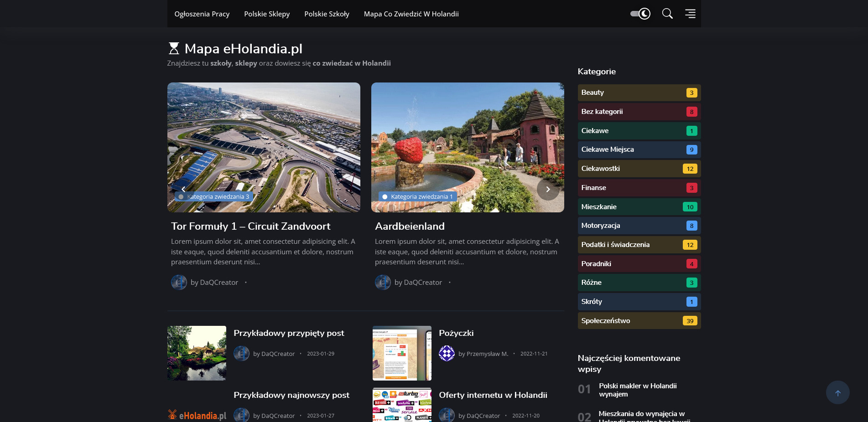This screenshot has height=422, width=868.
Task: Click the hourglass icon beside Mapa eHolandia.pl
Action: [173, 47]
